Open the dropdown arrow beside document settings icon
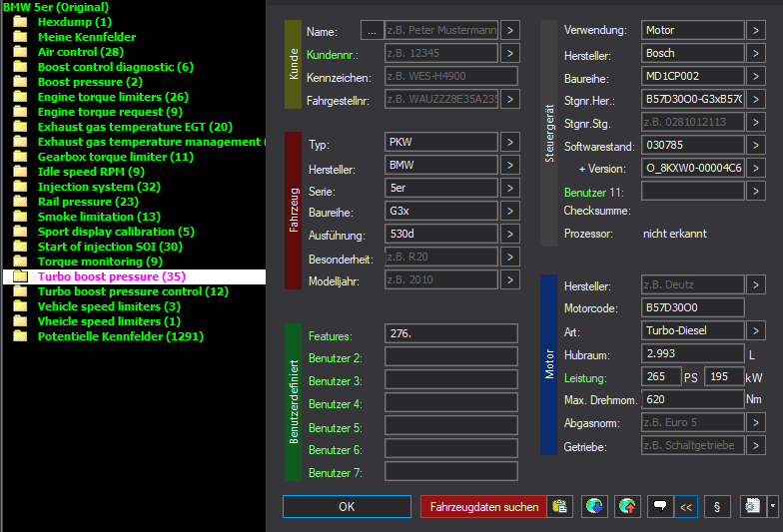This screenshot has height=532, width=783. [x=773, y=507]
